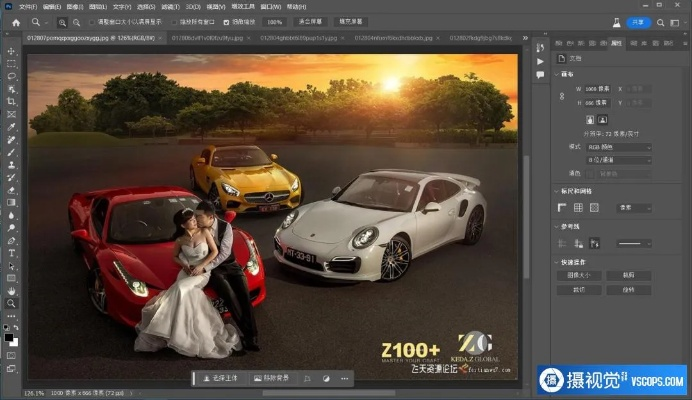Collapse the 快速操作 section

pyautogui.click(x=557, y=262)
